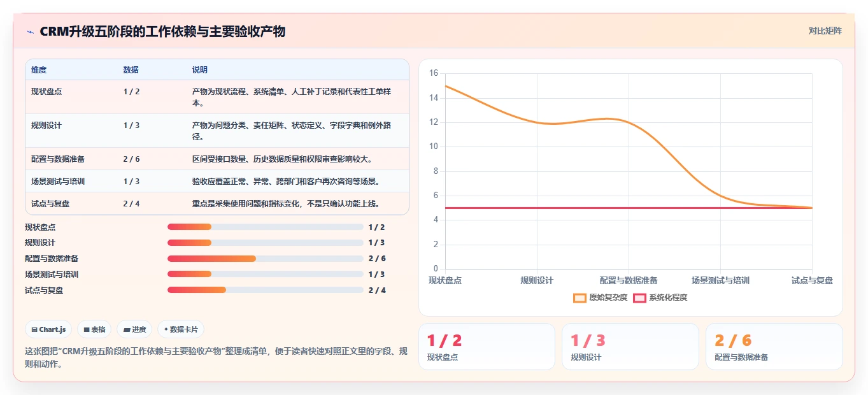
Task: Click description starting 区间受接口数量
Action: 282,159
